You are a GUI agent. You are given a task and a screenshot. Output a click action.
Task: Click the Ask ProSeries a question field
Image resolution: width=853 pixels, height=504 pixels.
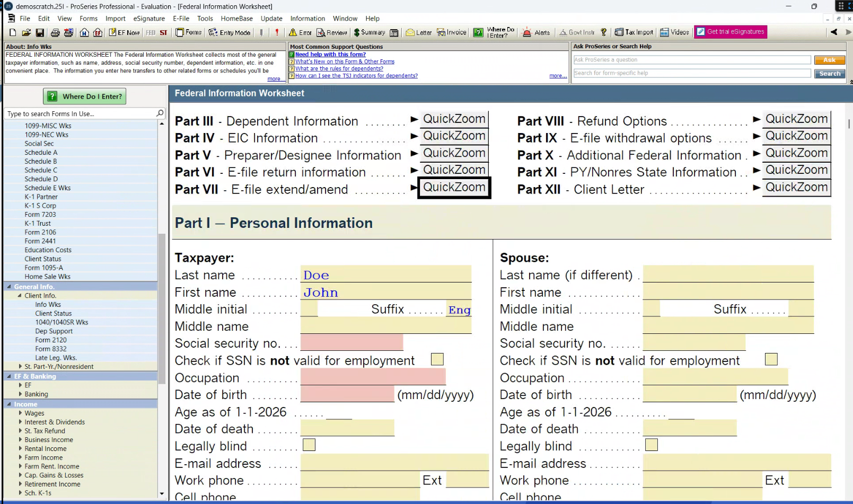click(x=692, y=60)
